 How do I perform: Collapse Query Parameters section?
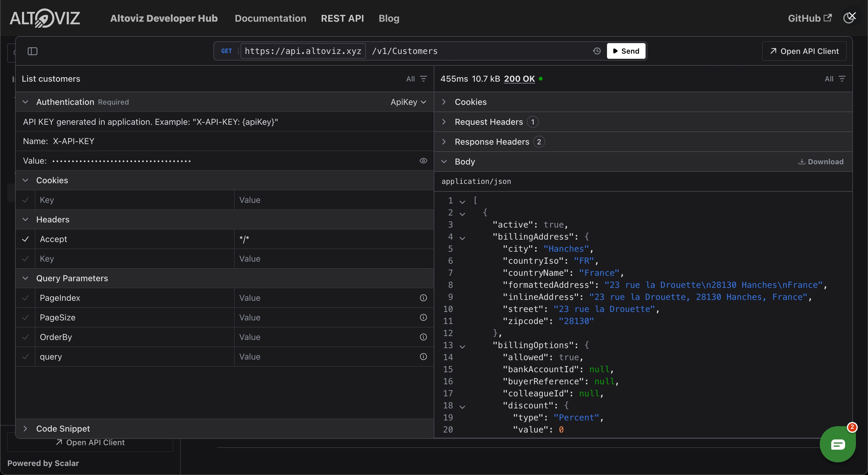[25, 278]
